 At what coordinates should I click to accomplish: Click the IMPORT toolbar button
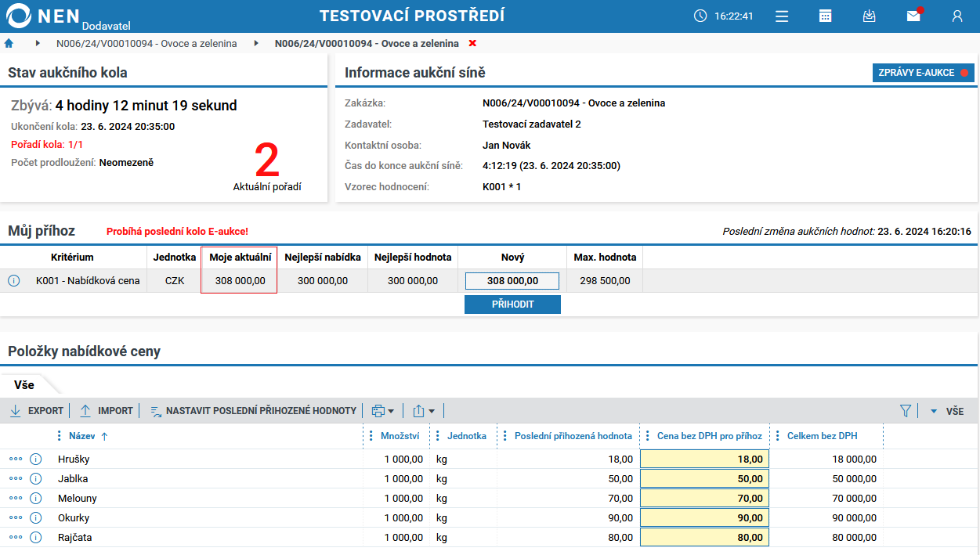[x=107, y=411]
